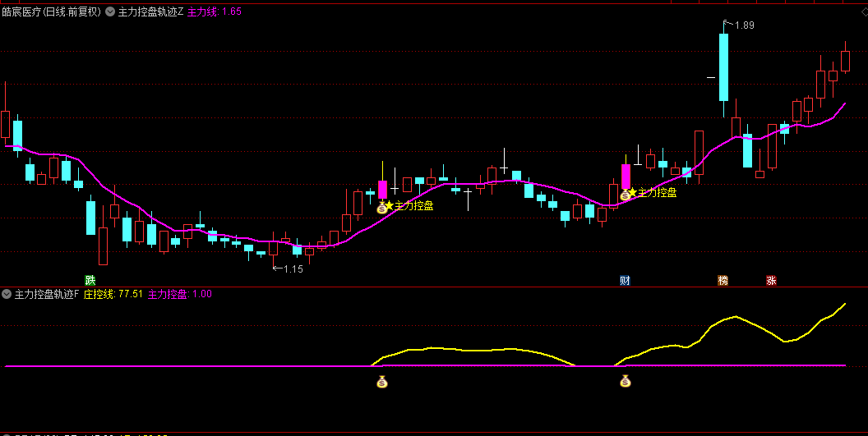Click the left 主力控盘 signal label
The width and height of the screenshot is (868, 436).
pos(414,206)
